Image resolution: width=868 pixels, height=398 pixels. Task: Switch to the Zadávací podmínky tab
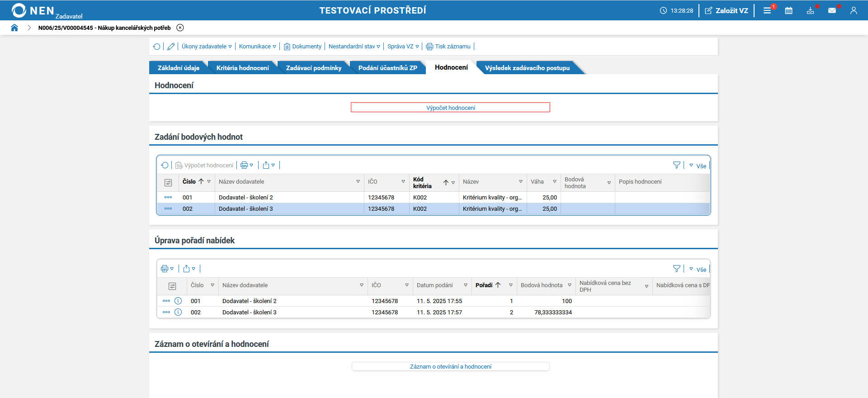pos(314,68)
